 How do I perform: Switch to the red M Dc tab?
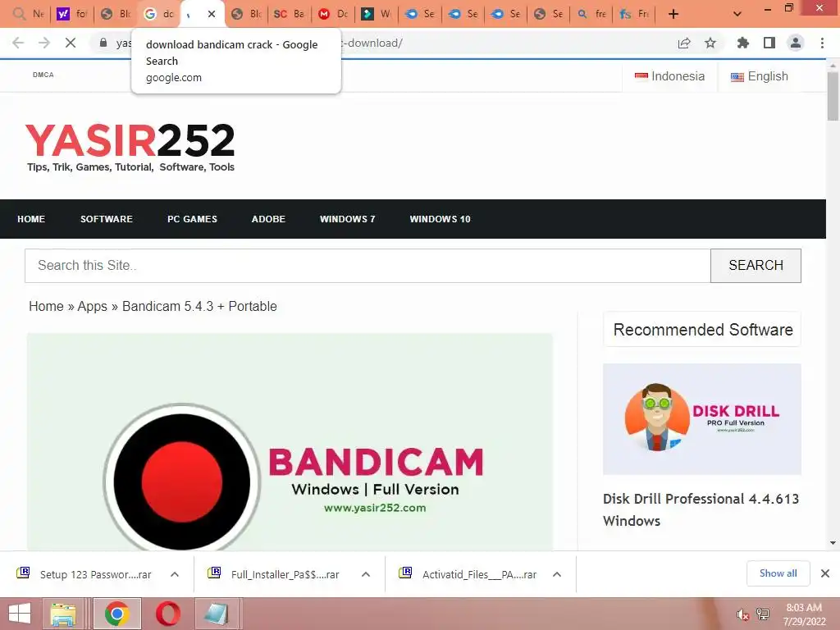333,14
